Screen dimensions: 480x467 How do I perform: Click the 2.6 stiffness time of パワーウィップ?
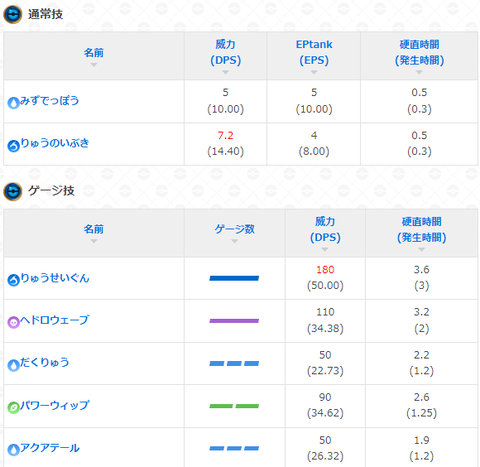[x=421, y=397]
